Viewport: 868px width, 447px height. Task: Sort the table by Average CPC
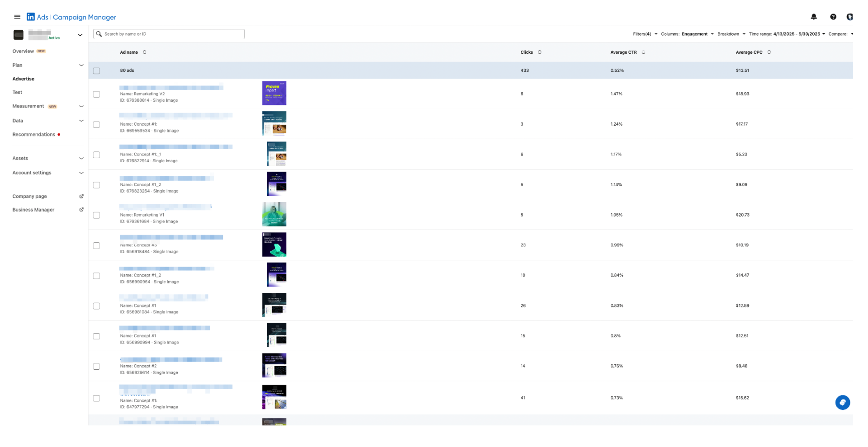click(769, 52)
